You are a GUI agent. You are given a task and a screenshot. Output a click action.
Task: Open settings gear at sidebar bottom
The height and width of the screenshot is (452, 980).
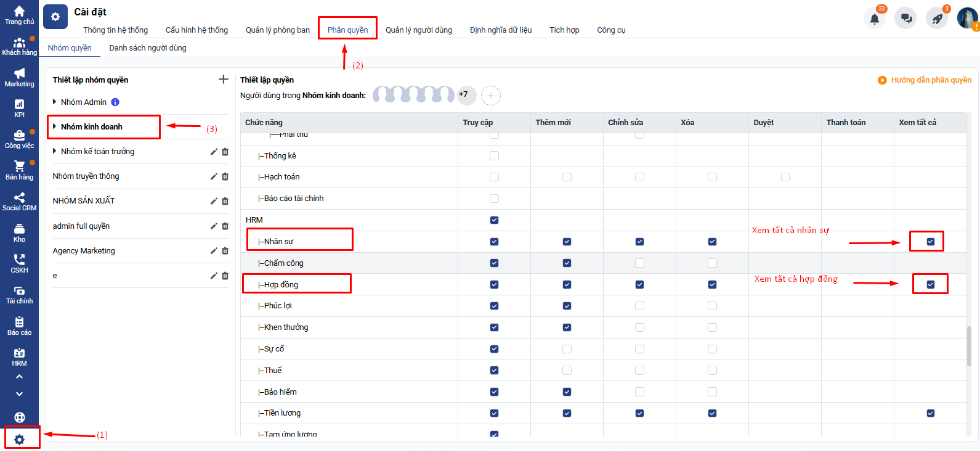click(19, 440)
